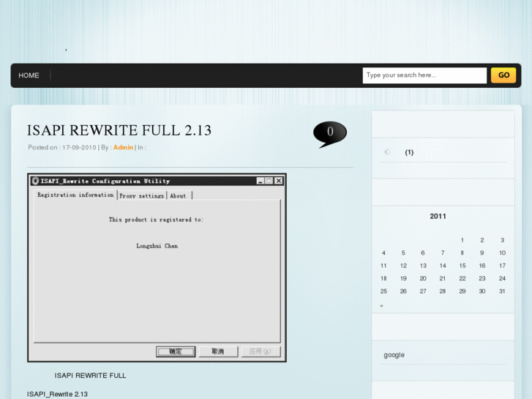The height and width of the screenshot is (399, 532).
Task: Select the About tab in the image
Action: pos(178,196)
